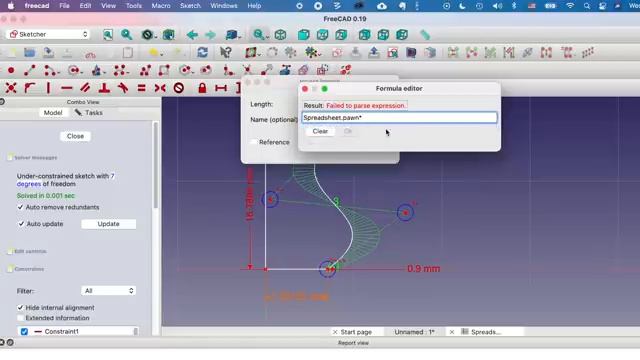Select the Trim edge tool
Screen dimensions: 640x360
(x=247, y=70)
